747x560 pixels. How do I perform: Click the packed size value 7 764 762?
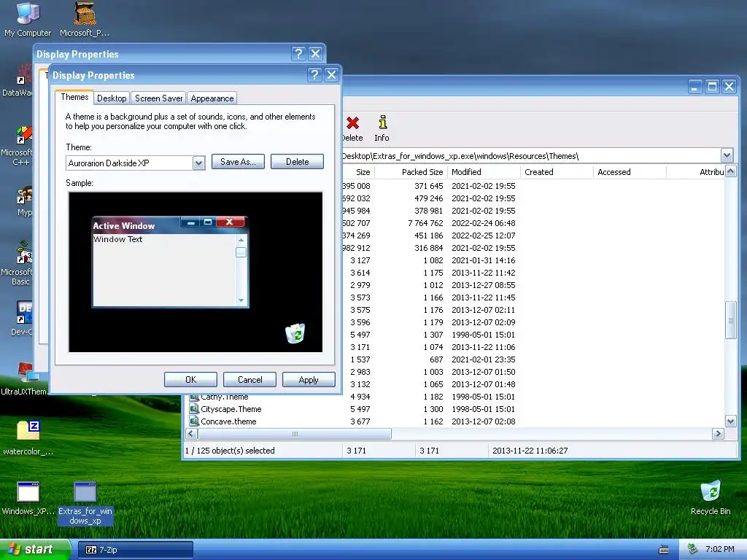425,223
